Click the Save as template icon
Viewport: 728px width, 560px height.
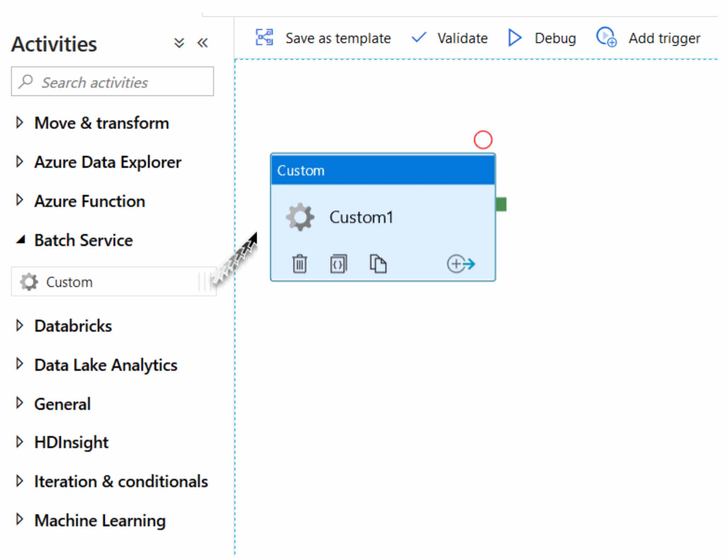coord(264,37)
